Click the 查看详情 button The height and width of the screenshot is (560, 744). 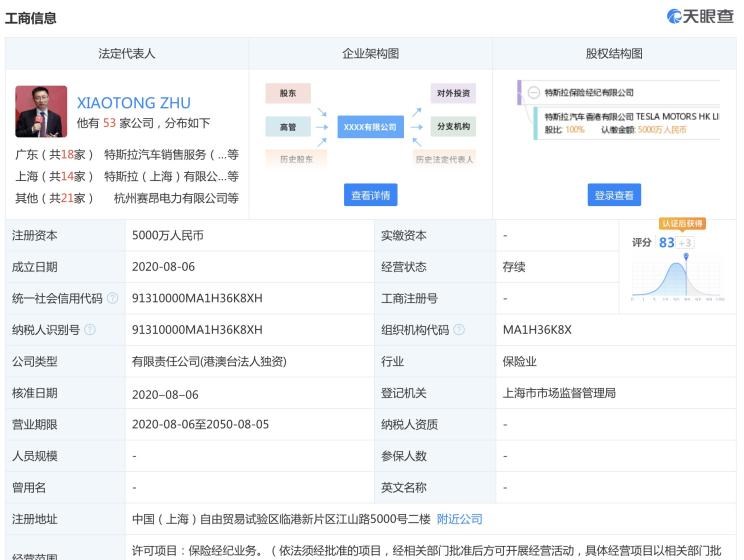coord(371,196)
